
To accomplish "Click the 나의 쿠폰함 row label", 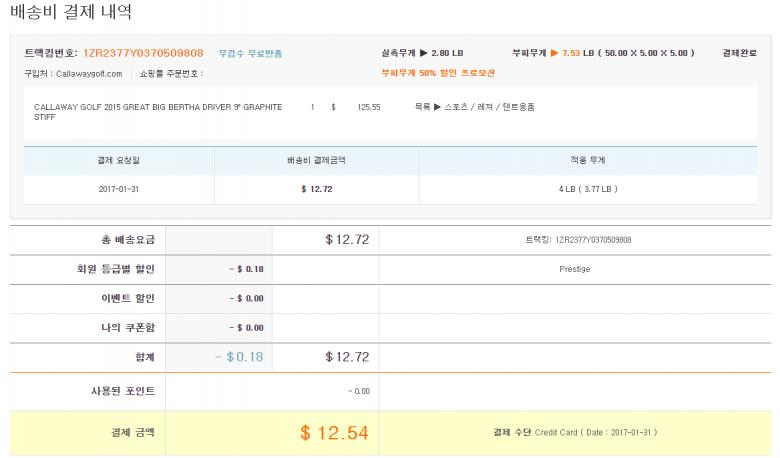I will 112,327.
